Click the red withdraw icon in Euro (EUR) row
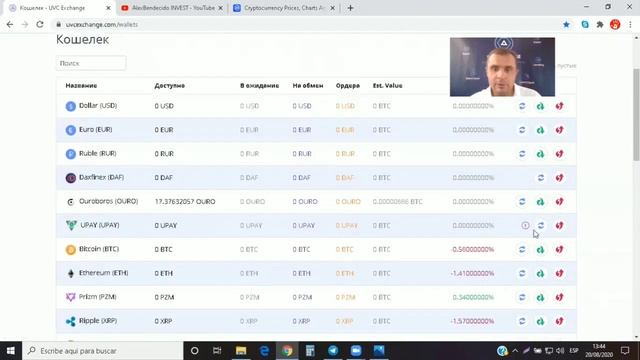 (x=560, y=130)
